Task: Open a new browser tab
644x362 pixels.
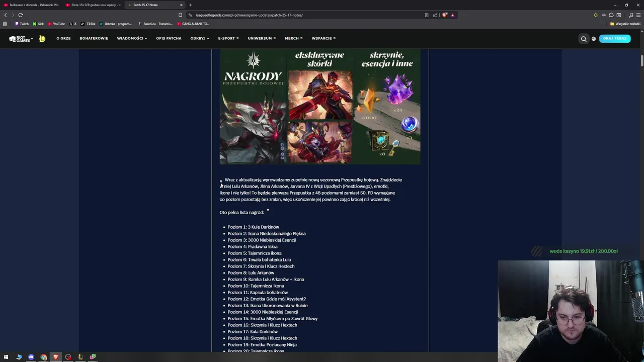Action: tap(190, 5)
